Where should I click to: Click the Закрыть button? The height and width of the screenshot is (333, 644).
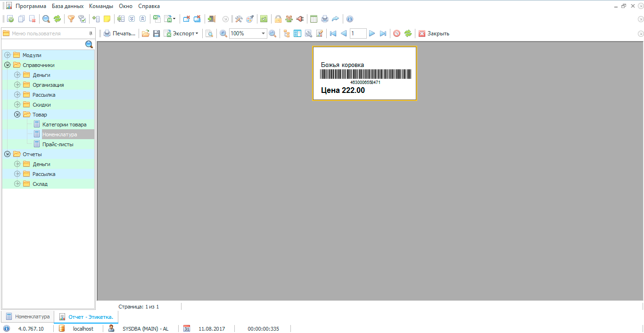tap(434, 33)
